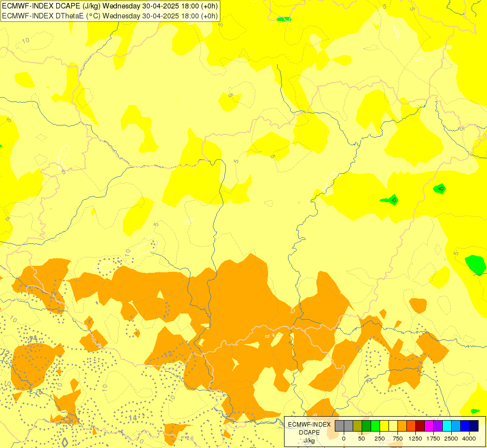
Task: Click the legend scale value '1750'
Action: (x=433, y=439)
